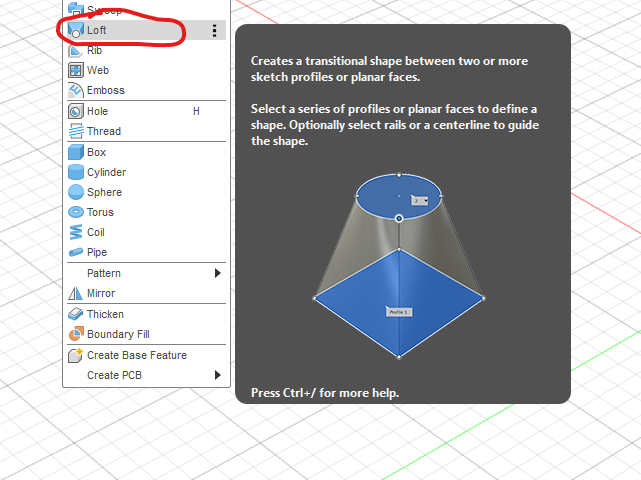This screenshot has width=641, height=480.
Task: Select the Sphere primitive icon
Action: coord(75,192)
